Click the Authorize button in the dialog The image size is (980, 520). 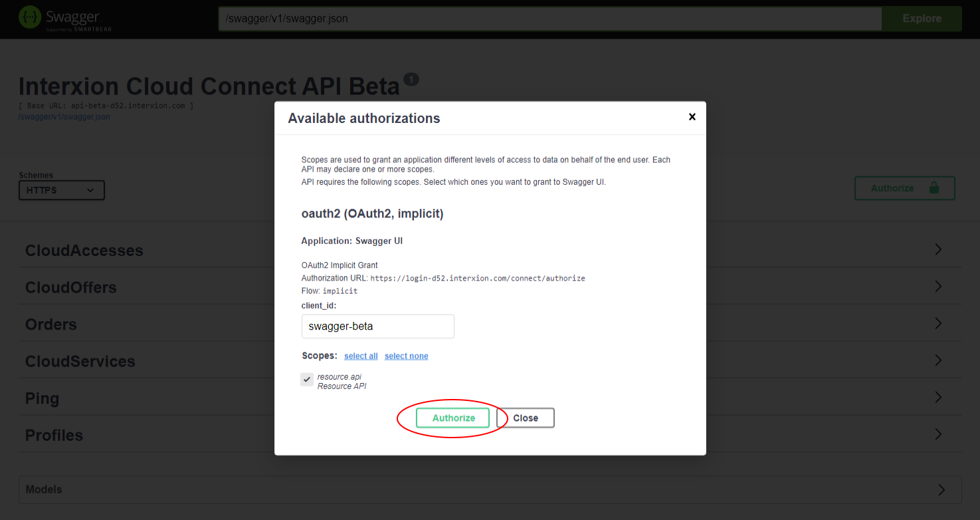click(x=452, y=418)
